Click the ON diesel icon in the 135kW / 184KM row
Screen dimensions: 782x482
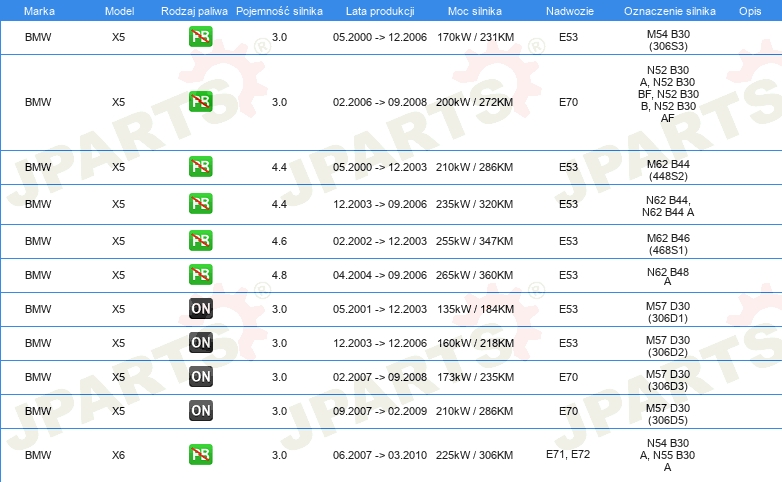coord(200,308)
